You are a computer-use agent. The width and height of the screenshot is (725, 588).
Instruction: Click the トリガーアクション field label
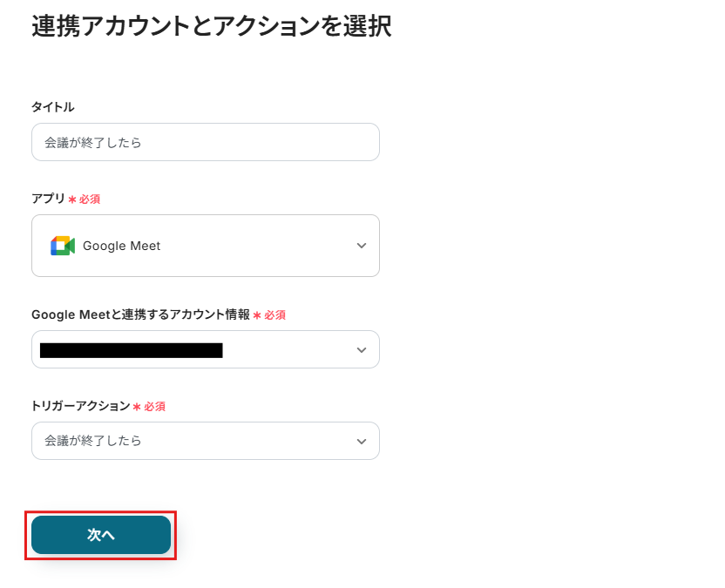tap(80, 406)
